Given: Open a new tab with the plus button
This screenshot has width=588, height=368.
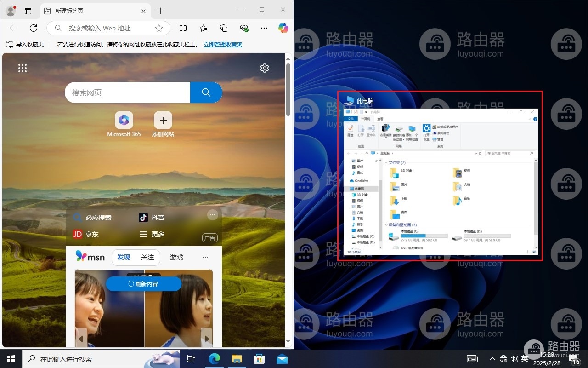Looking at the screenshot, I should pyautogui.click(x=160, y=11).
